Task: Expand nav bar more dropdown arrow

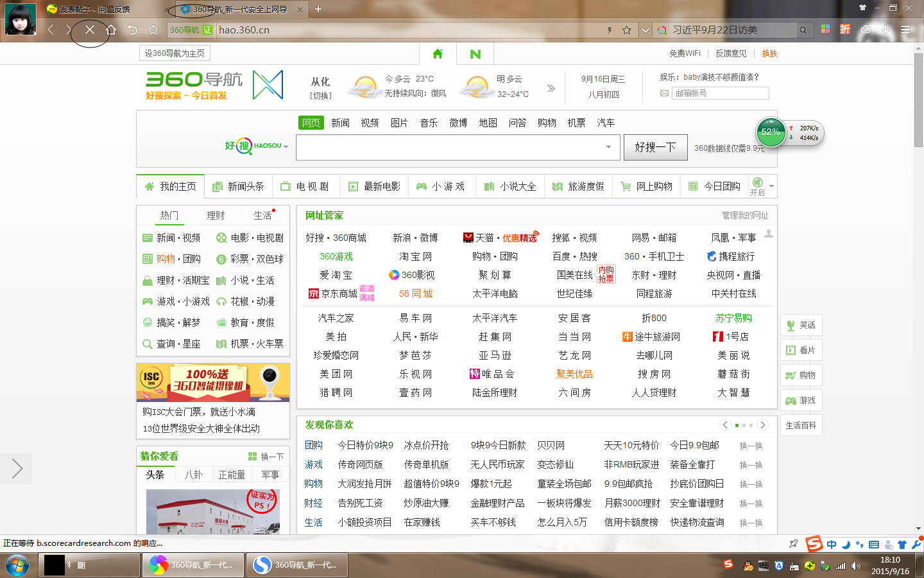Action: (771, 186)
